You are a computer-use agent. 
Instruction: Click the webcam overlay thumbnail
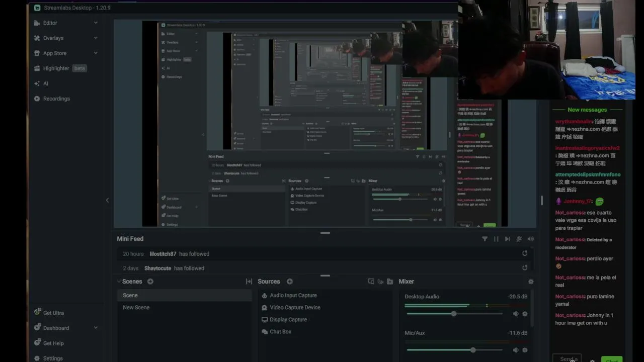click(x=546, y=49)
